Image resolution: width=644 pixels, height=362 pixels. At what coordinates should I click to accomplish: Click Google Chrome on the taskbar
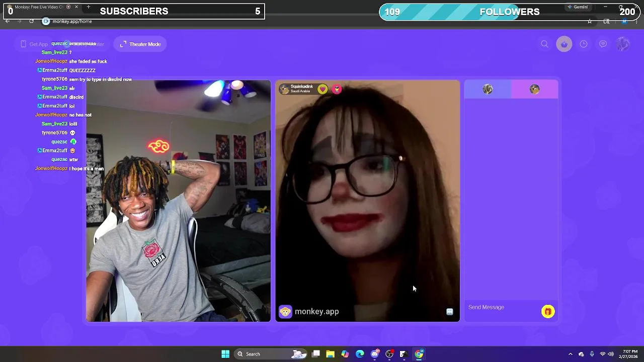point(419,354)
